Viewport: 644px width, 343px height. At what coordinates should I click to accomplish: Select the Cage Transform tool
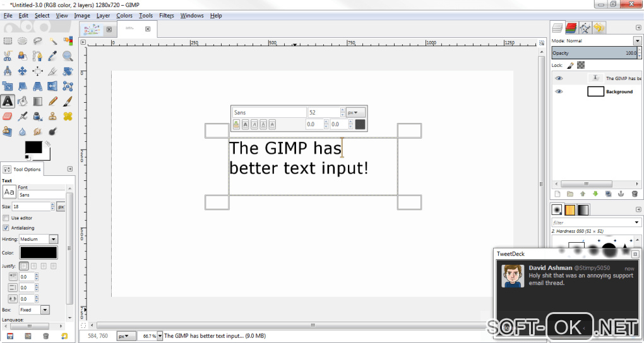pos(68,86)
